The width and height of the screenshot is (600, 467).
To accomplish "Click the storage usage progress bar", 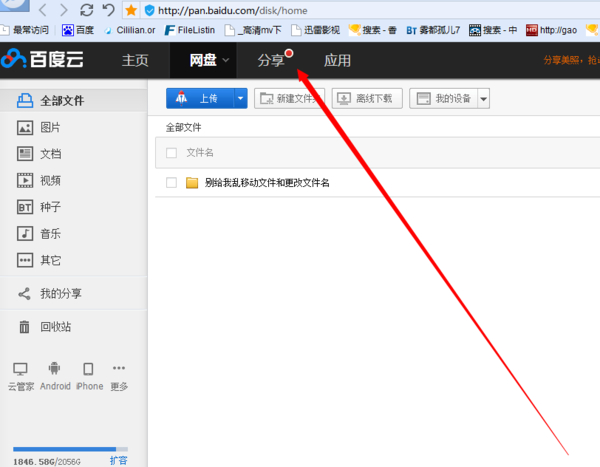I will click(70, 449).
